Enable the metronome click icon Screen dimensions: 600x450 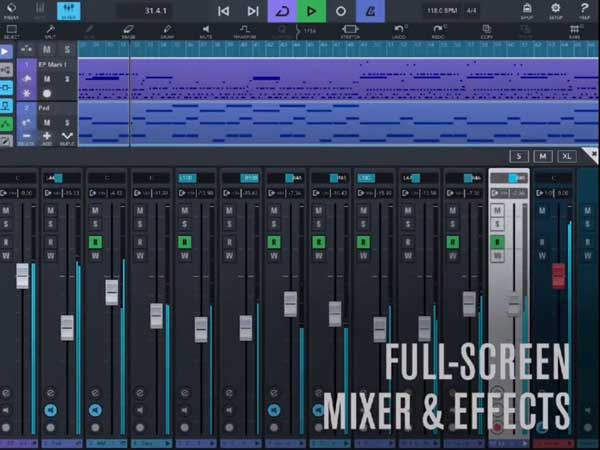pos(370,11)
